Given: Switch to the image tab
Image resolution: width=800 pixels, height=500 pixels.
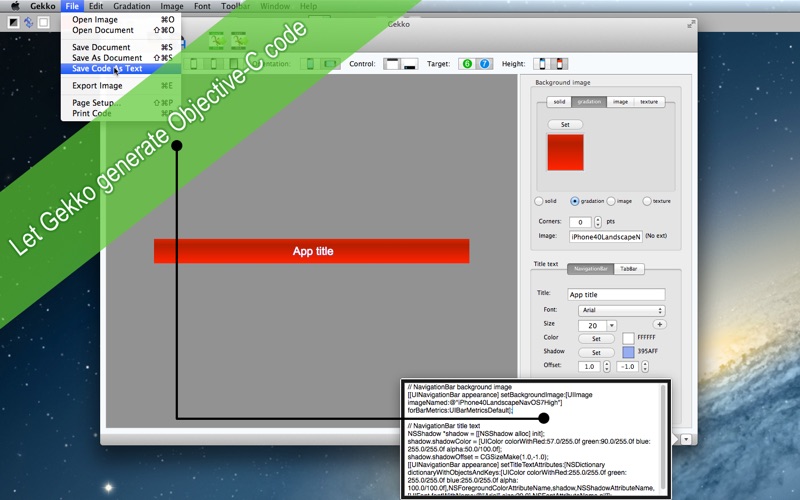Looking at the screenshot, I should click(620, 102).
